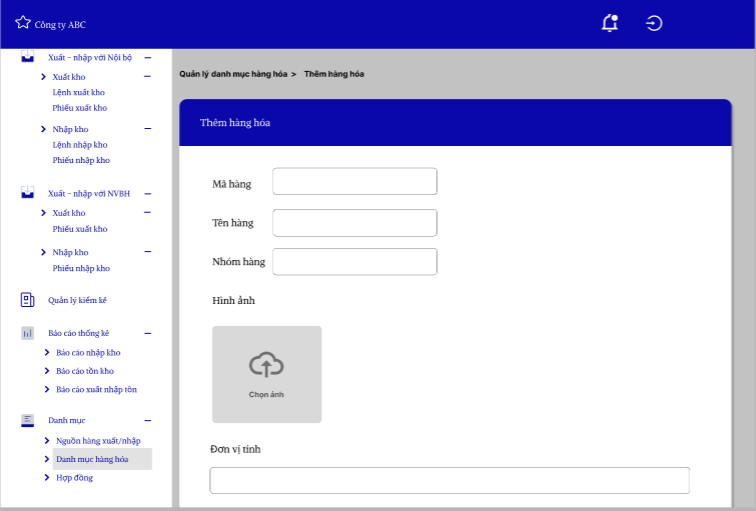Select Báo cáo nhập kho item
756x511 pixels.
pos(88,352)
